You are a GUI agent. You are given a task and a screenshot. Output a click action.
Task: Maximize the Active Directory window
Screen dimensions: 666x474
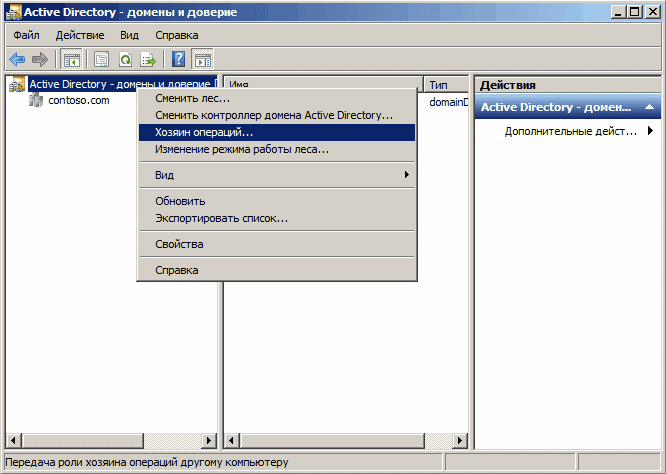click(635, 12)
